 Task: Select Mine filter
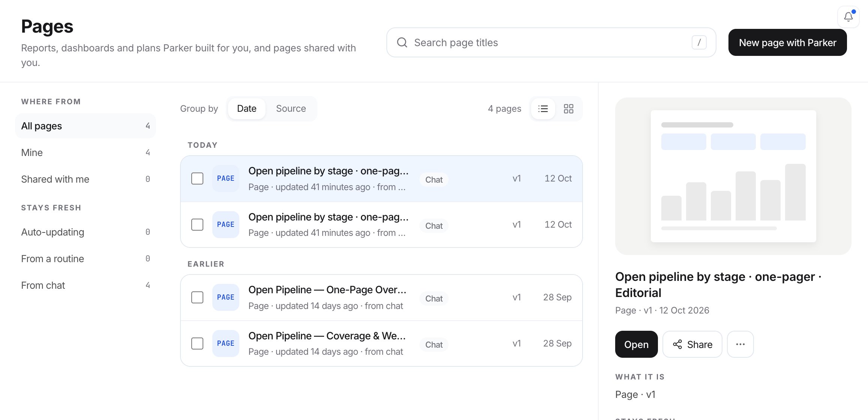pos(86,153)
